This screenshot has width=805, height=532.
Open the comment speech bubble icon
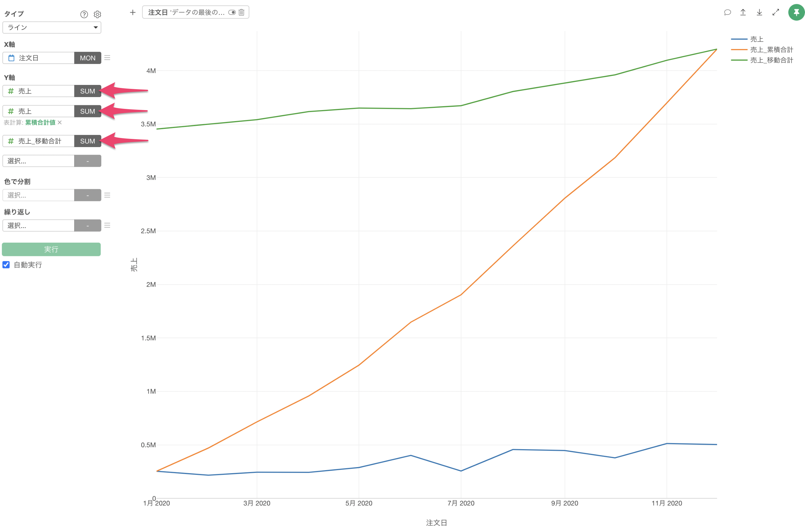click(x=727, y=12)
